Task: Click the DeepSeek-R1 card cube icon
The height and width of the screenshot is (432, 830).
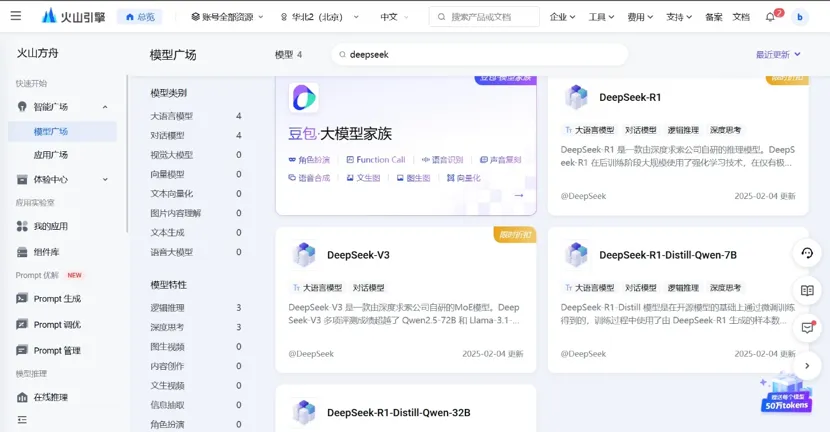Action: tap(576, 97)
